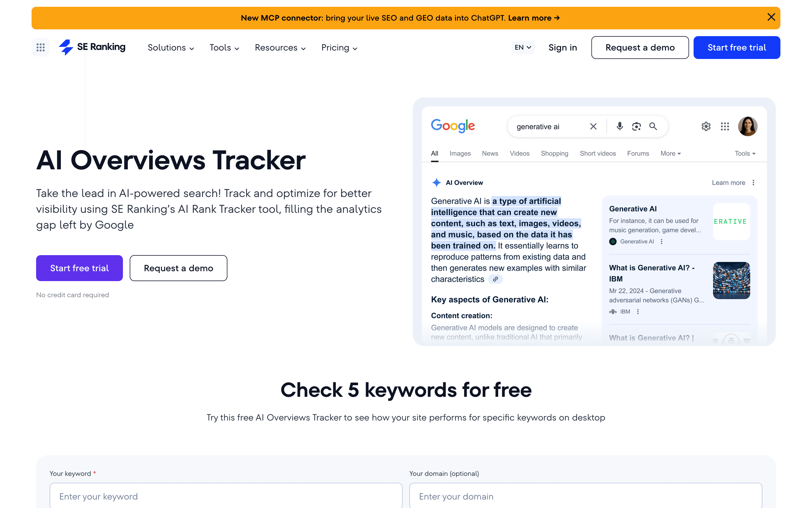Open the Tools dropdown in Google preview

pyautogui.click(x=745, y=154)
